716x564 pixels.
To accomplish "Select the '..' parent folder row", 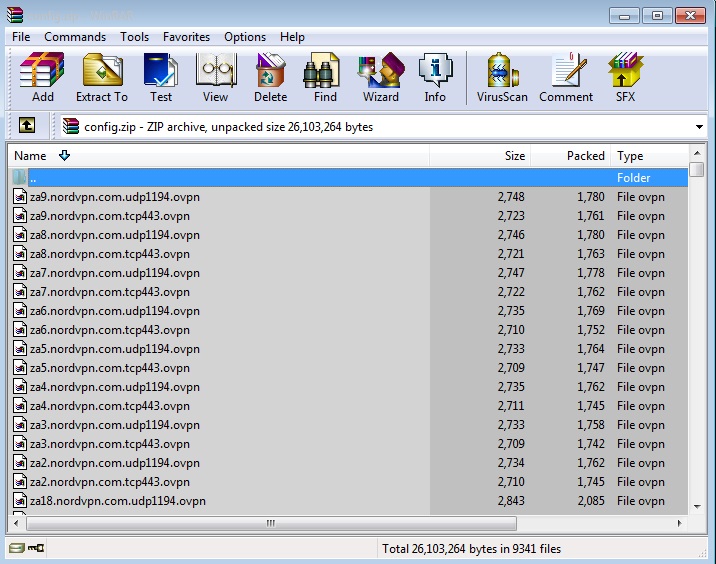I will click(x=348, y=177).
